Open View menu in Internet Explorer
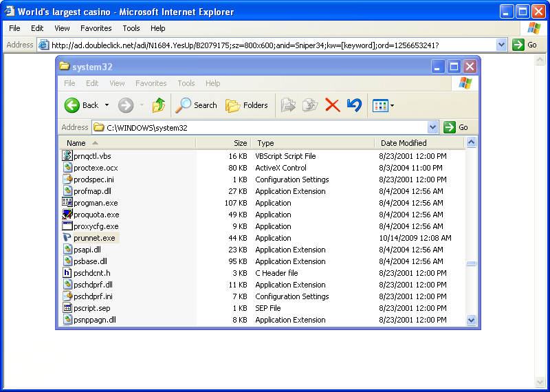This screenshot has width=550, height=392. coord(62,28)
